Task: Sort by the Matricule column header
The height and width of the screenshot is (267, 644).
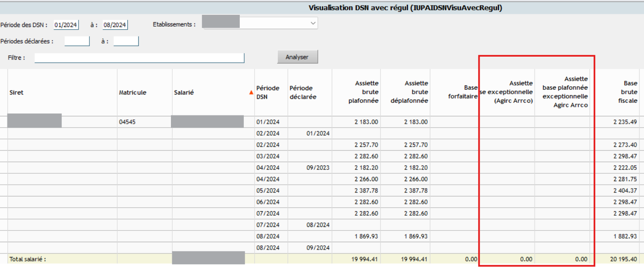Action: [133, 92]
